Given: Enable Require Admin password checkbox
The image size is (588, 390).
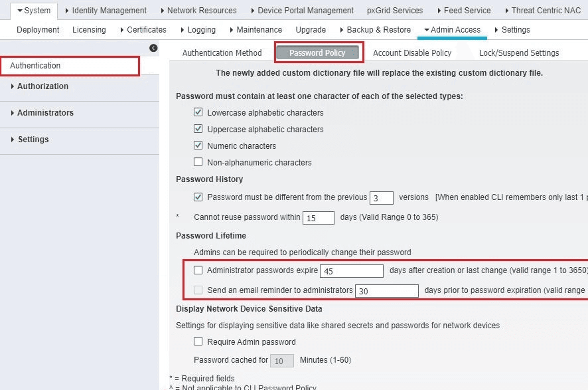Looking at the screenshot, I should (198, 341).
